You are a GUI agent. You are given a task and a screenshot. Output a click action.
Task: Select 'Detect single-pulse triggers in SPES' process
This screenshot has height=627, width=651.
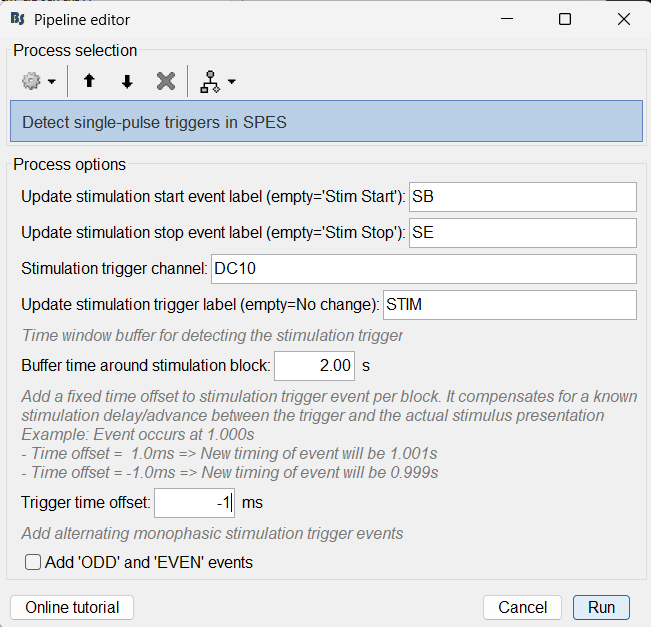coord(326,121)
